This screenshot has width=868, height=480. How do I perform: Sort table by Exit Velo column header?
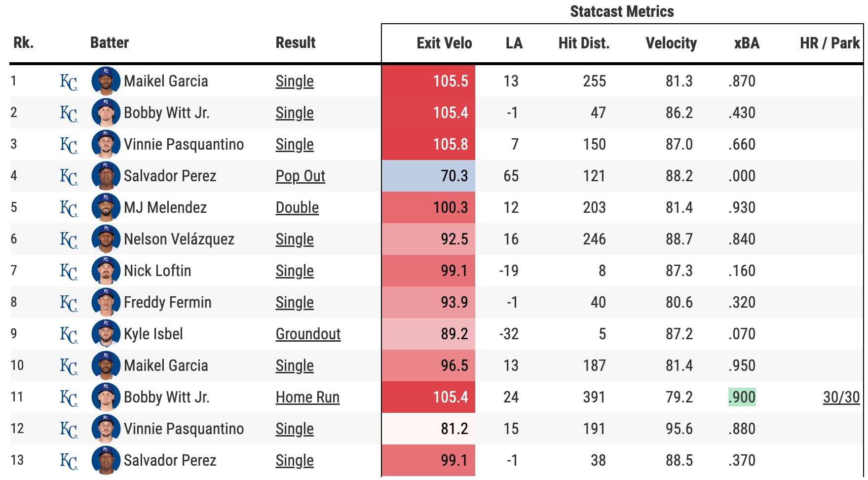tap(444, 43)
